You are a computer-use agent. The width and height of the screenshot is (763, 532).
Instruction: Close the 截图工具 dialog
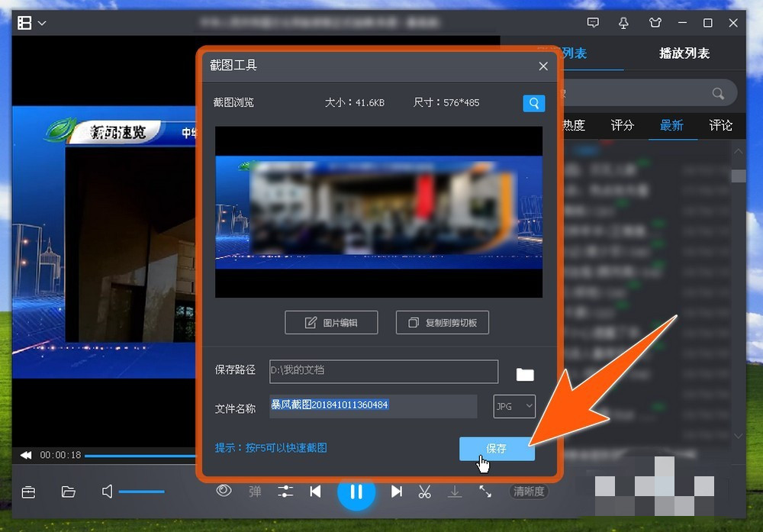(543, 66)
